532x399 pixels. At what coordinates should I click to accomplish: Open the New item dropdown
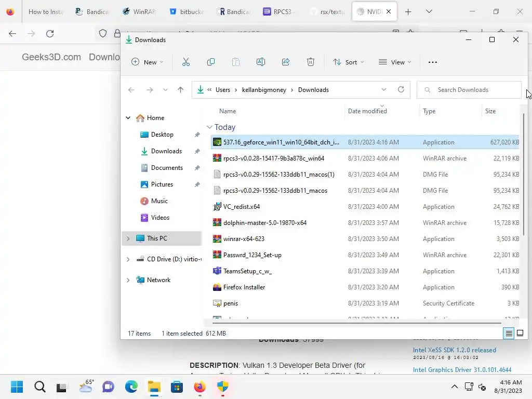[147, 62]
